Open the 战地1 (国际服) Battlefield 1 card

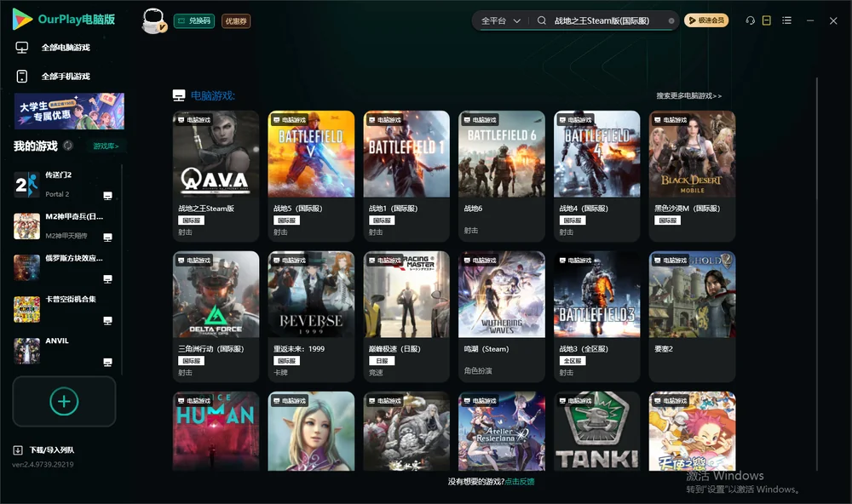[x=406, y=176]
